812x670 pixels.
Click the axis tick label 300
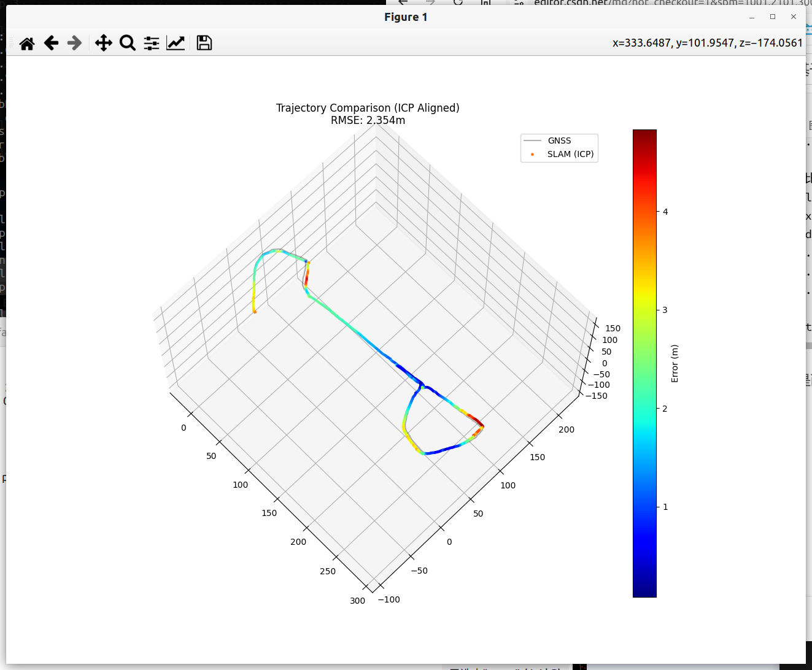357,601
